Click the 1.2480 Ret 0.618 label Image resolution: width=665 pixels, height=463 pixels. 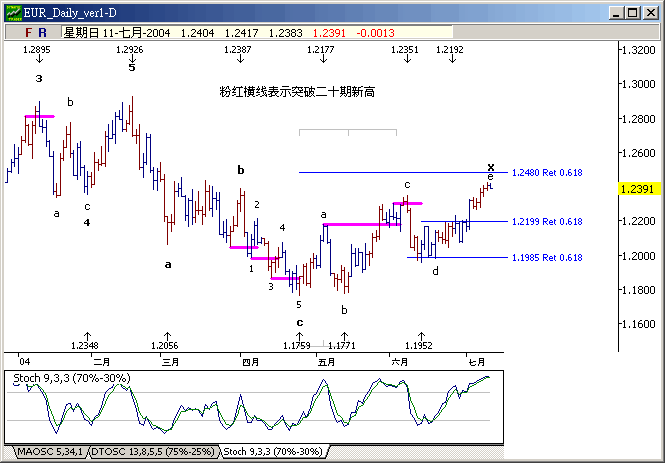[547, 173]
